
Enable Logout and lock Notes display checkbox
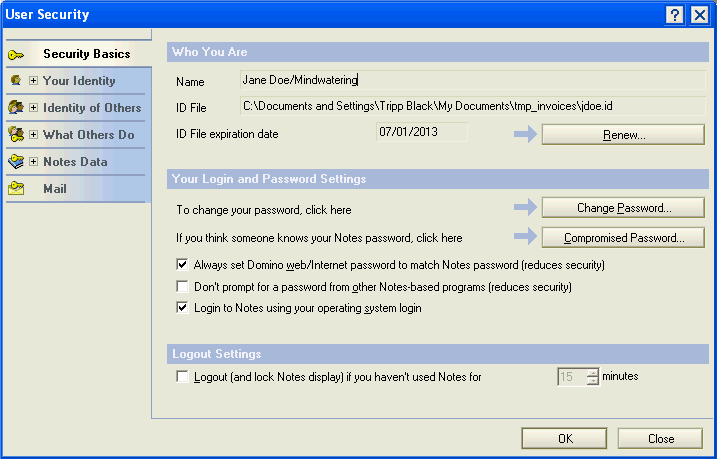coord(182,377)
